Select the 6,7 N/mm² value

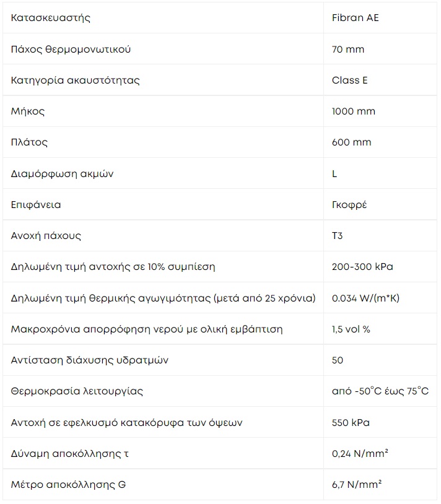[357, 484]
